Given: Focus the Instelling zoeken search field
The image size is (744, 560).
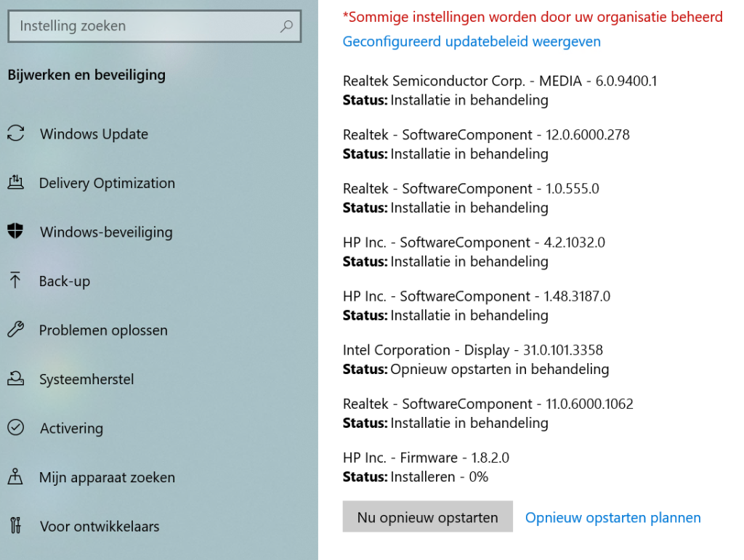Looking at the screenshot, I should (x=155, y=26).
